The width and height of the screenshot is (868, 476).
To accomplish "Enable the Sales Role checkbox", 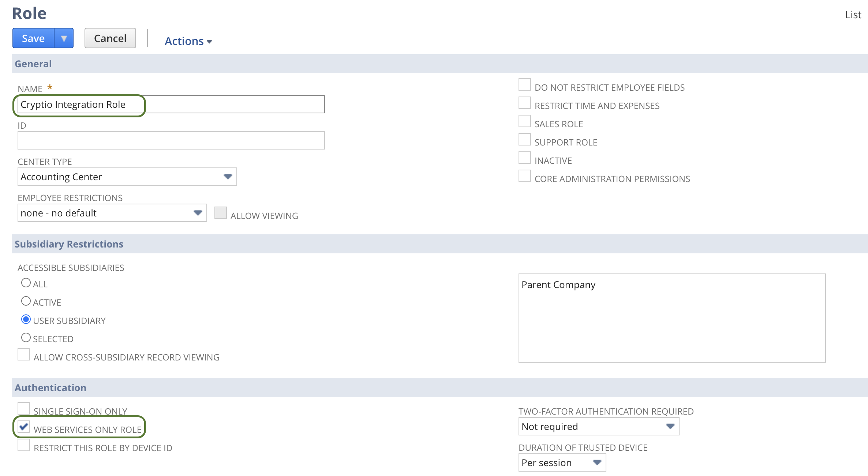I will click(x=524, y=121).
